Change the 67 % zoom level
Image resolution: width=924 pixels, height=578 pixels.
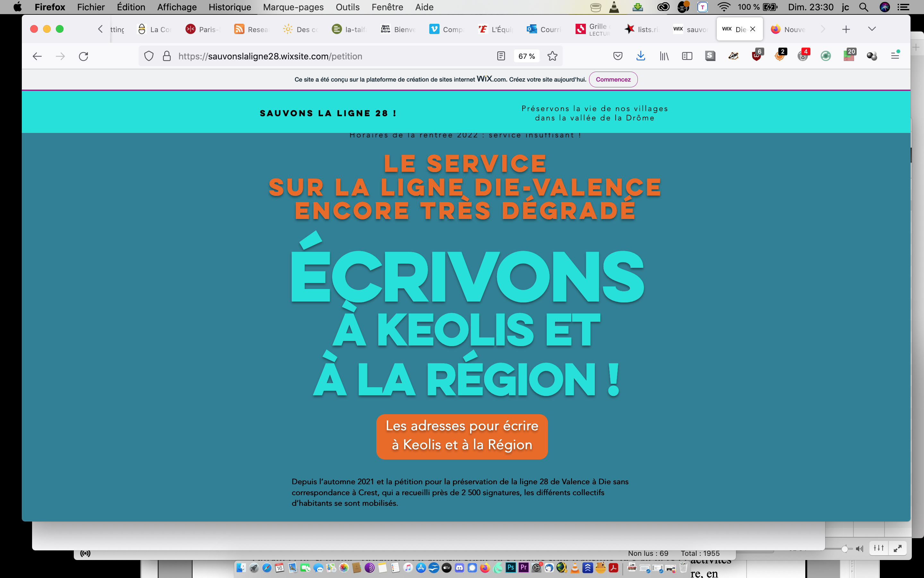pyautogui.click(x=526, y=56)
